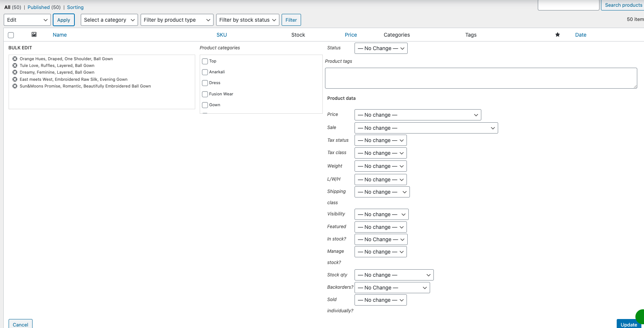Click Update to save bulk changes
This screenshot has height=328, width=644.
pyautogui.click(x=629, y=324)
